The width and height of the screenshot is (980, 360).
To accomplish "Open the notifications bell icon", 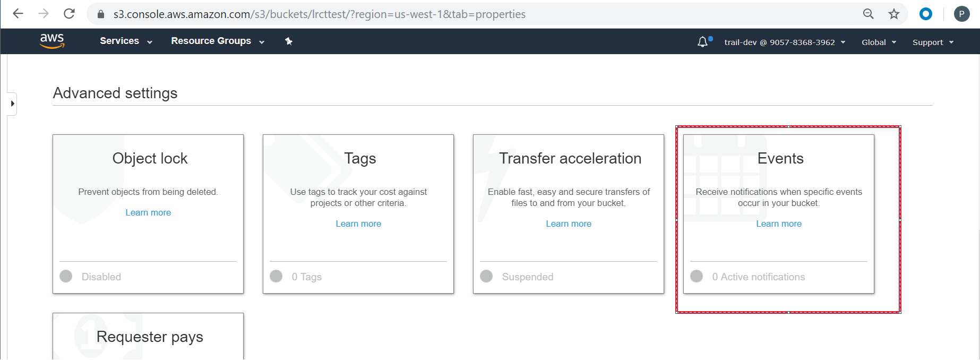I will 702,42.
